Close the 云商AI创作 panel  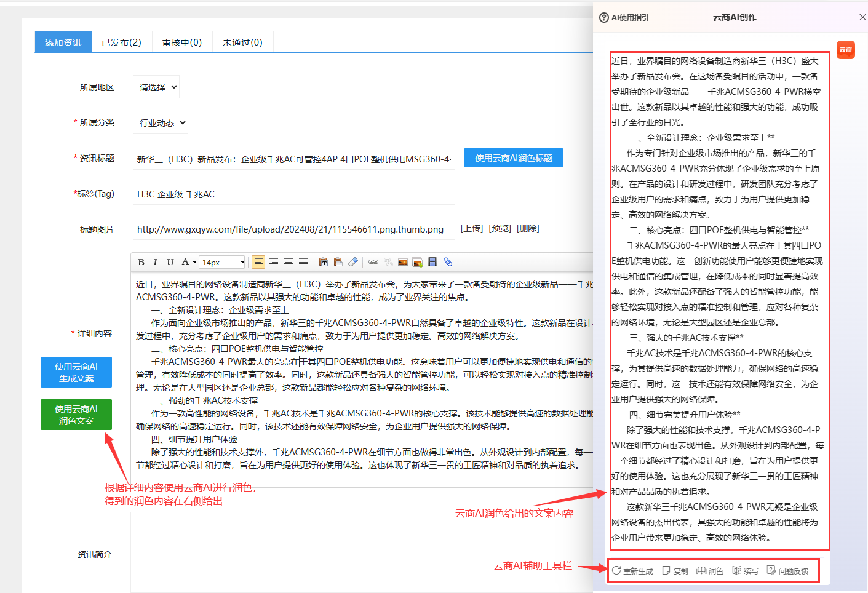click(x=862, y=17)
